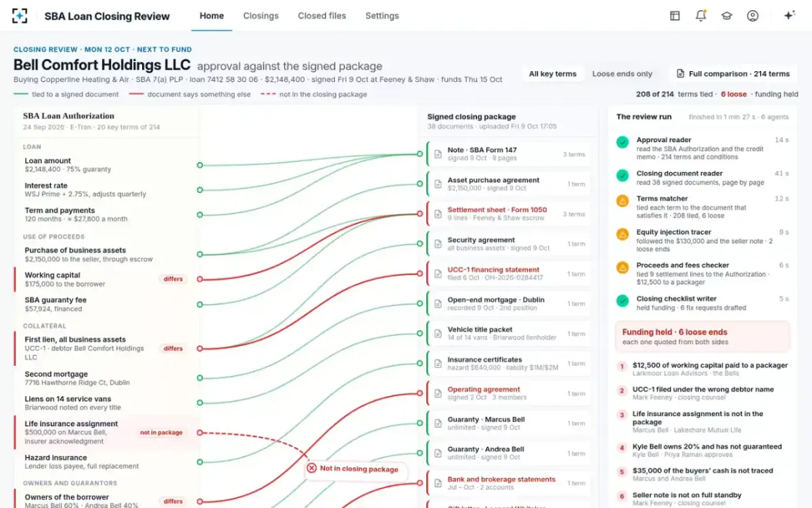Select the Guaranty · Marcus Bell document
The height and width of the screenshot is (508, 812).
[509, 423]
